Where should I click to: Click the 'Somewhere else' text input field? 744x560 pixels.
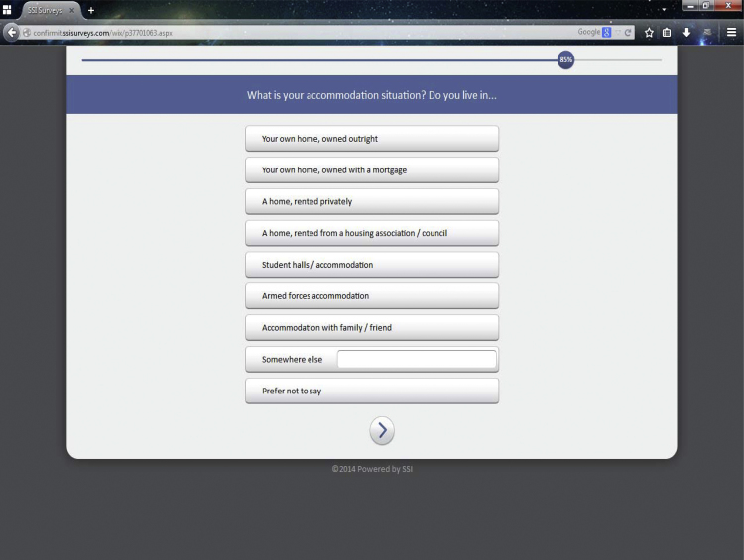(417, 359)
